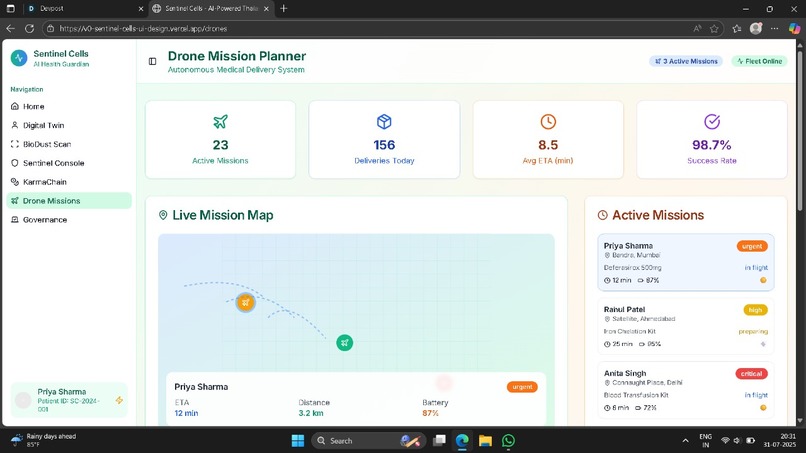Bookmark page with the star icon
This screenshot has height=453, width=806.
coord(714,29)
